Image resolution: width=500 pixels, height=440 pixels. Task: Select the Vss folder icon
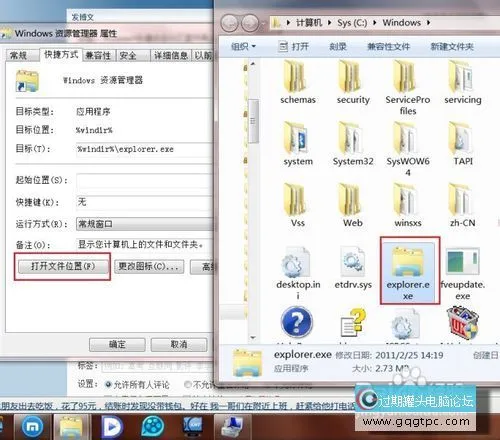pyautogui.click(x=295, y=200)
